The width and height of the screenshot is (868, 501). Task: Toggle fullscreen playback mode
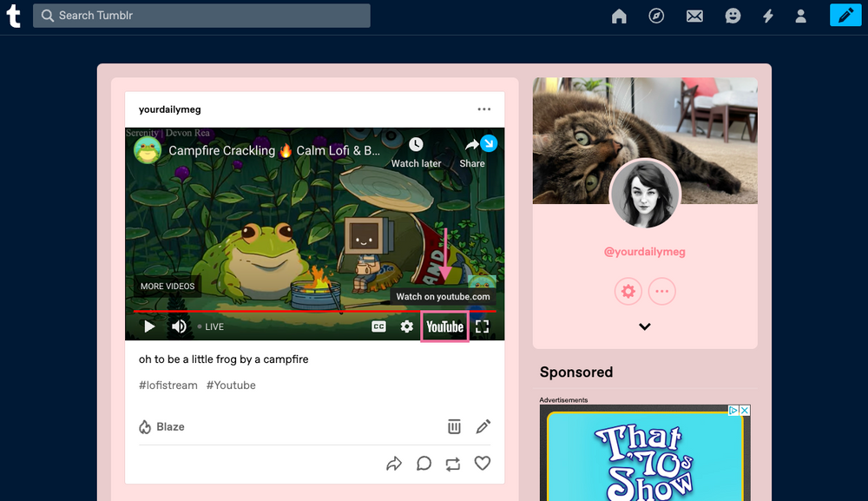click(482, 326)
